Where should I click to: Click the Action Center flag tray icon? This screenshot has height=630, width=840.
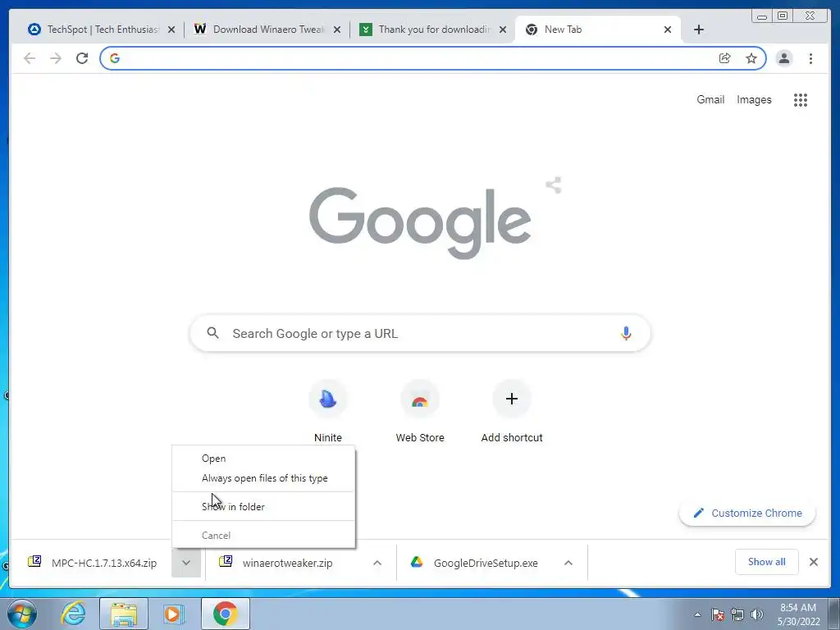tap(718, 614)
